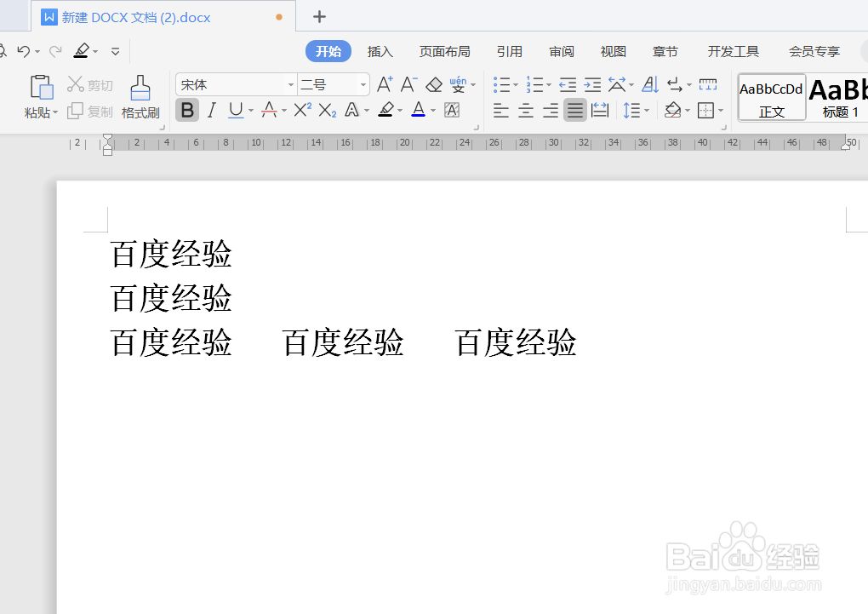The image size is (868, 614).
Task: Center align the paragraph
Action: click(525, 110)
